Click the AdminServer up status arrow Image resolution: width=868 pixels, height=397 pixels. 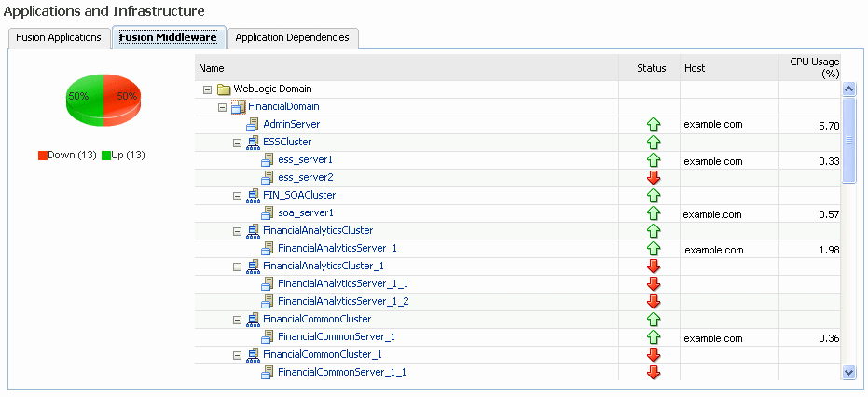tap(654, 125)
